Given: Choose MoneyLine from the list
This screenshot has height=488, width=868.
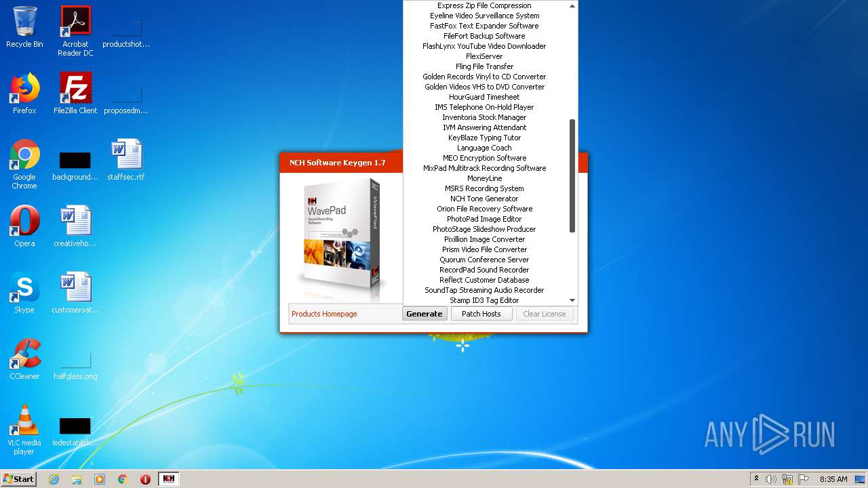Looking at the screenshot, I should click(484, 178).
